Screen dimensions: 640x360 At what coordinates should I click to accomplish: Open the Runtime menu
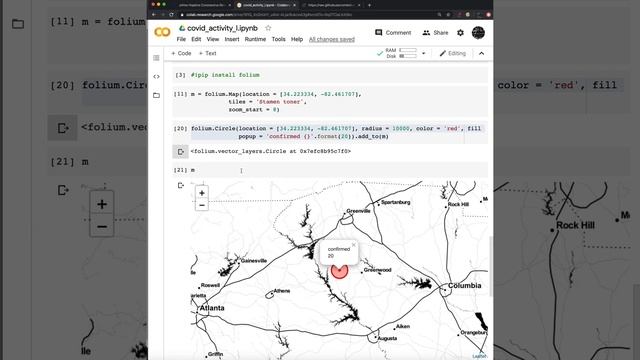coord(255,40)
